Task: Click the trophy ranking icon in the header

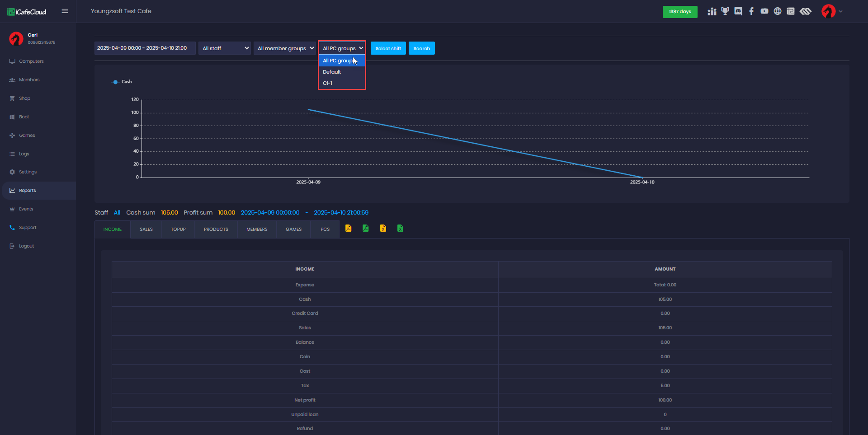Action: (725, 11)
